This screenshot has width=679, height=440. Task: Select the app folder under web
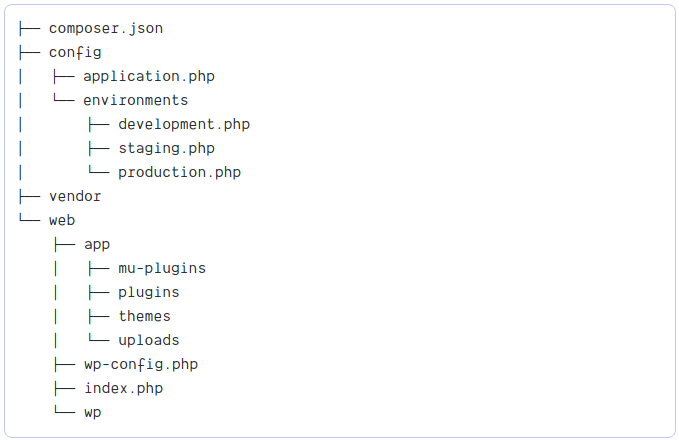tap(97, 245)
